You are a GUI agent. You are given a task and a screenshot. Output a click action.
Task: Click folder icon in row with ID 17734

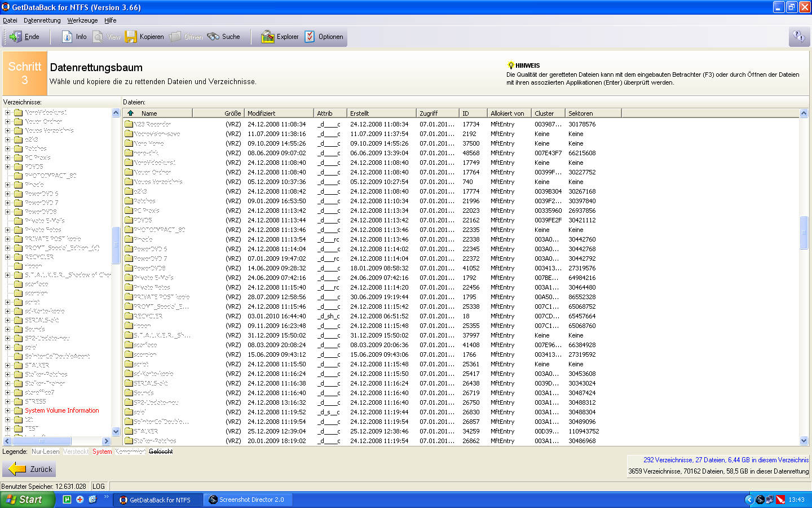pos(129,124)
